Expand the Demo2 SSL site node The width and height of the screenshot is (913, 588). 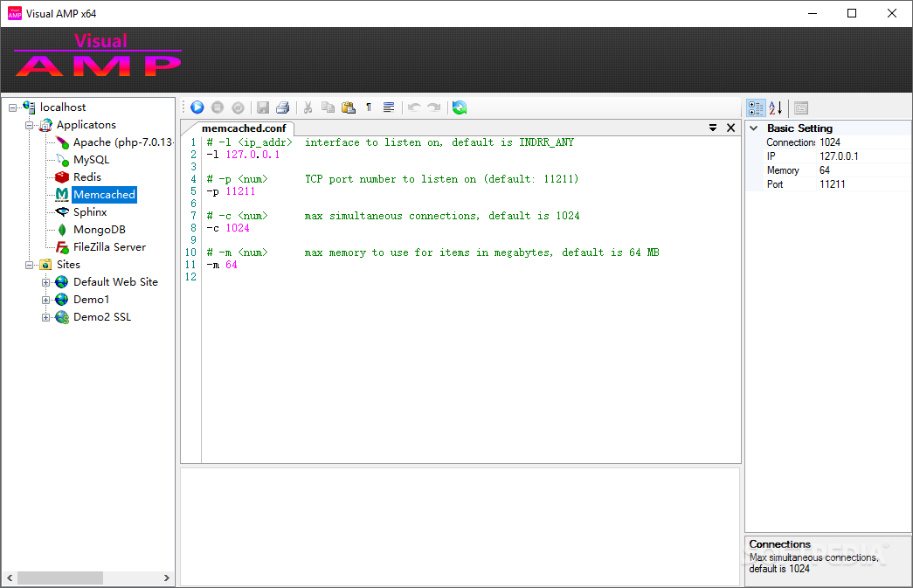pos(45,317)
